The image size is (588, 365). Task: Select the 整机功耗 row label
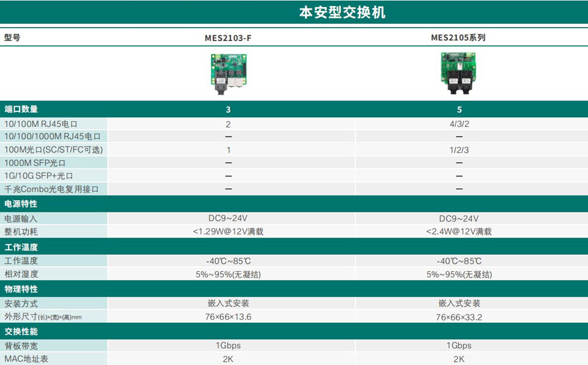(21, 231)
